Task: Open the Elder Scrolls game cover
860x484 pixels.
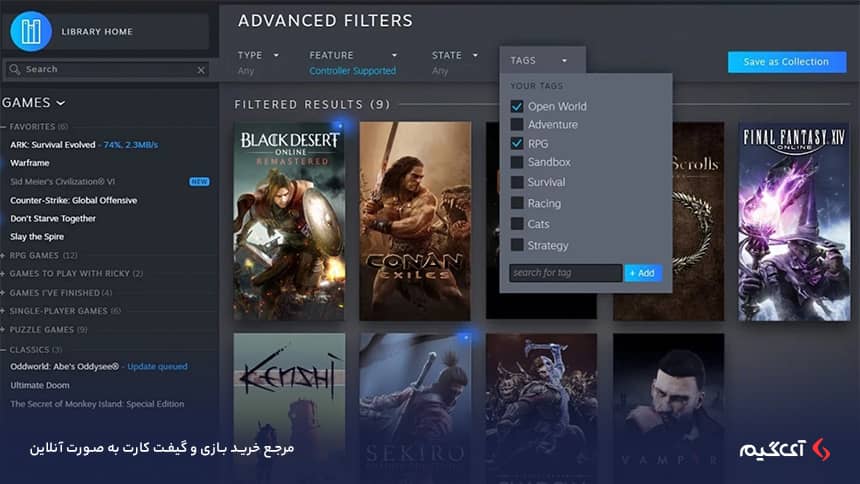Action: click(698, 221)
